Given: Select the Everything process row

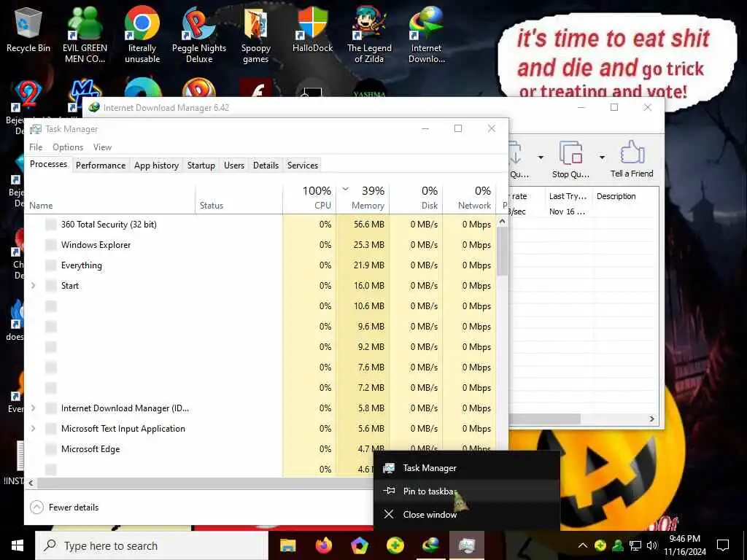Looking at the screenshot, I should (260, 265).
